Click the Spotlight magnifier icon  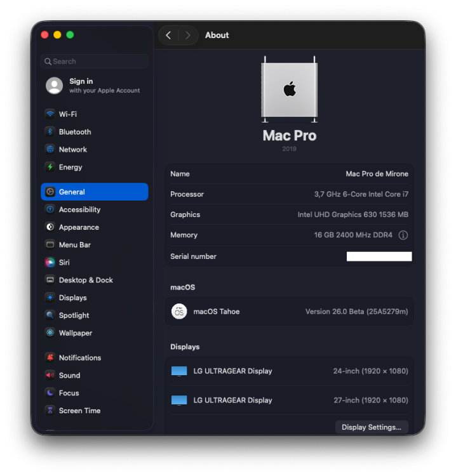50,315
